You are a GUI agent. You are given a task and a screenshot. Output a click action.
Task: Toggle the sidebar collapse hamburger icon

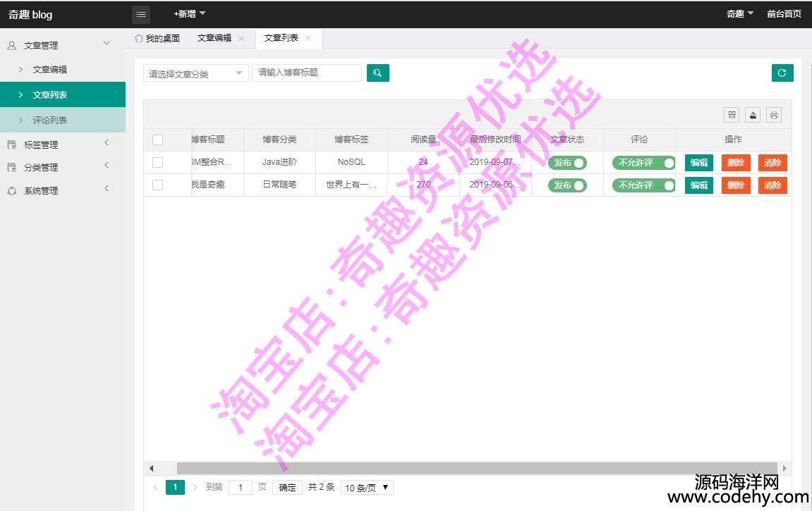click(141, 14)
